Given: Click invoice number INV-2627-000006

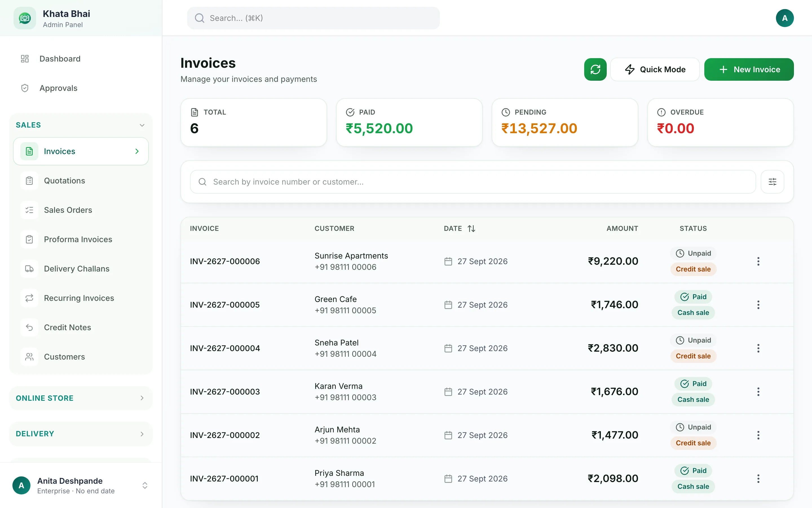Looking at the screenshot, I should click(x=225, y=261).
